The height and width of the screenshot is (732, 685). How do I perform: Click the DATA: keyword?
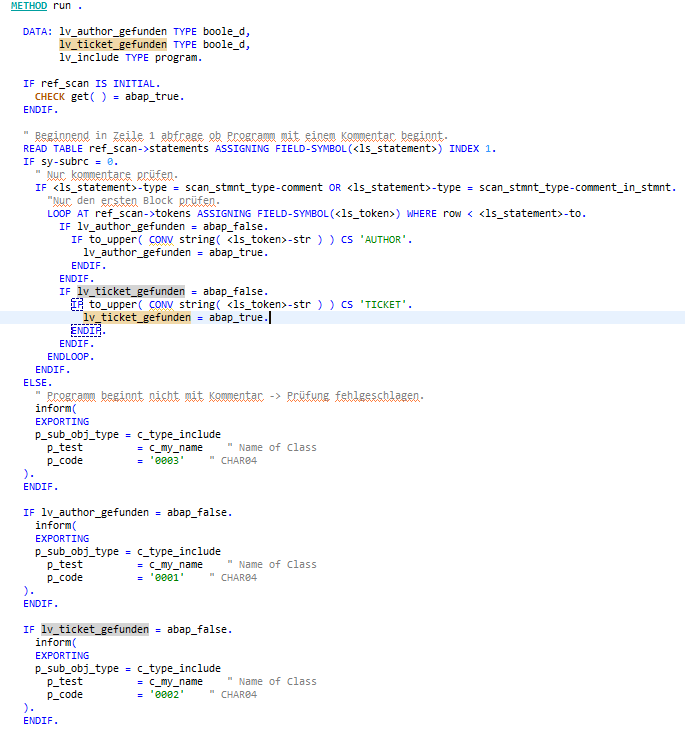pos(38,32)
